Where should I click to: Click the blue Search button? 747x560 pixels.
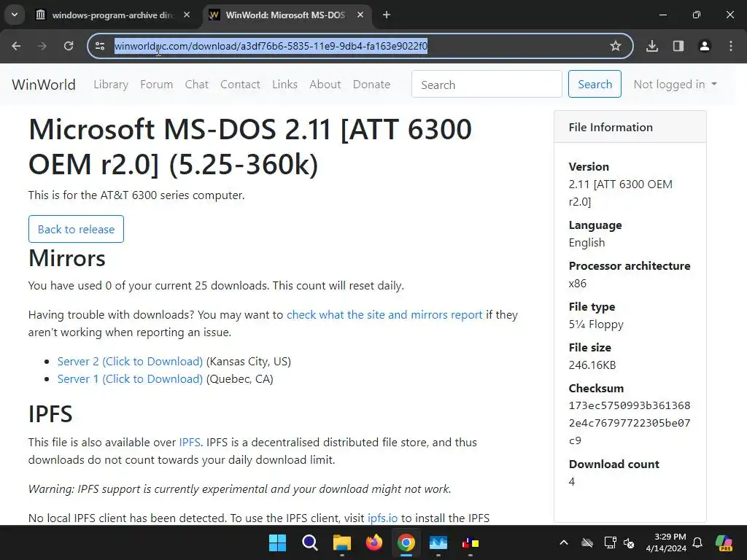(595, 85)
